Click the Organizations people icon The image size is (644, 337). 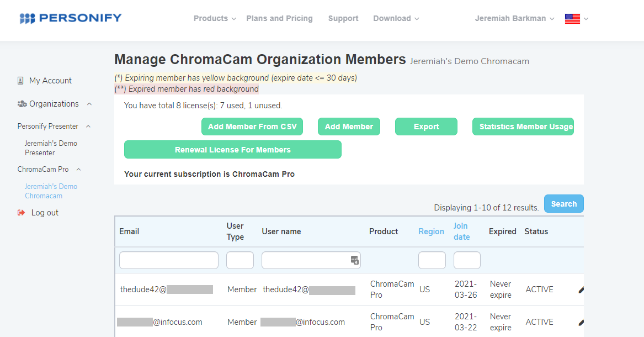(22, 104)
